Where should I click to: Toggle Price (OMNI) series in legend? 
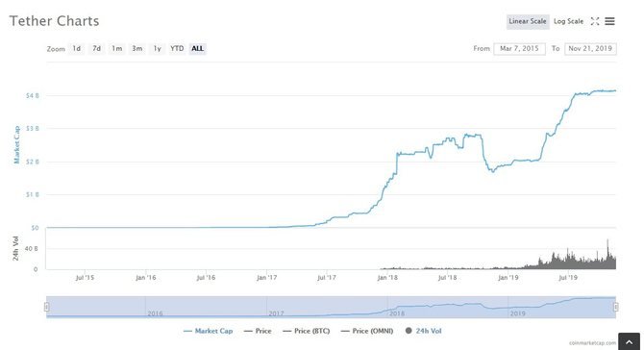[367, 331]
